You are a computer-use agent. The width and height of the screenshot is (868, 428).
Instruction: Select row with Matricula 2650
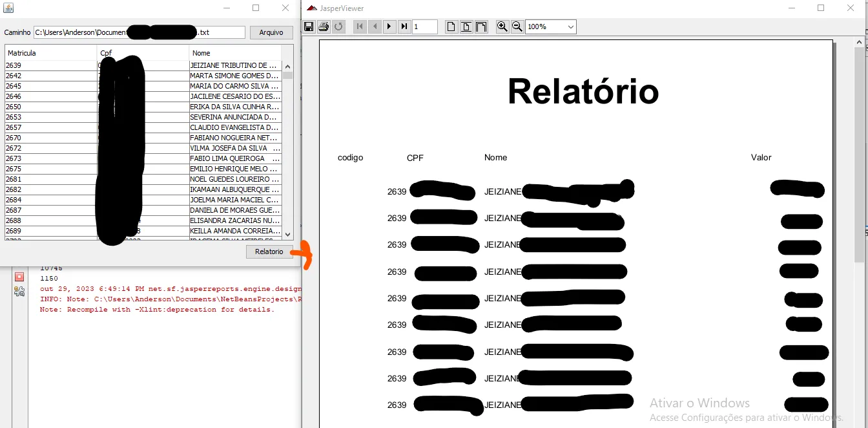(x=143, y=107)
